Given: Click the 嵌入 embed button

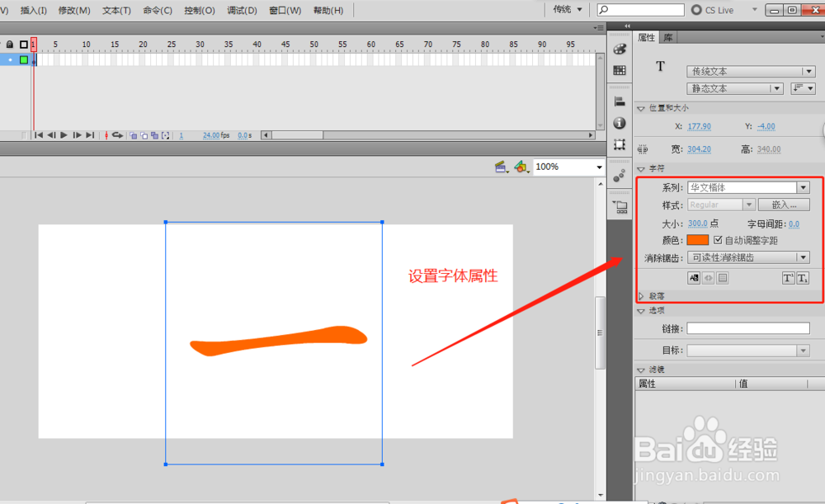Looking at the screenshot, I should click(784, 204).
